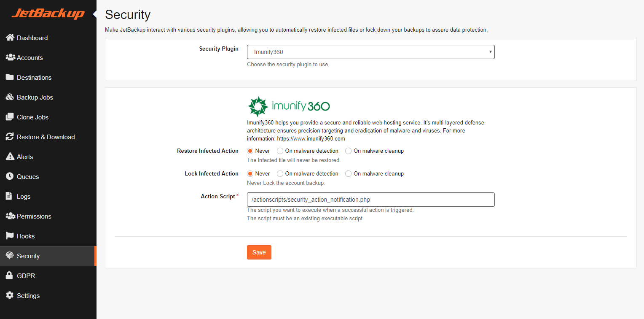This screenshot has height=319, width=644.
Task: Click the Accounts users icon
Action: (11, 57)
